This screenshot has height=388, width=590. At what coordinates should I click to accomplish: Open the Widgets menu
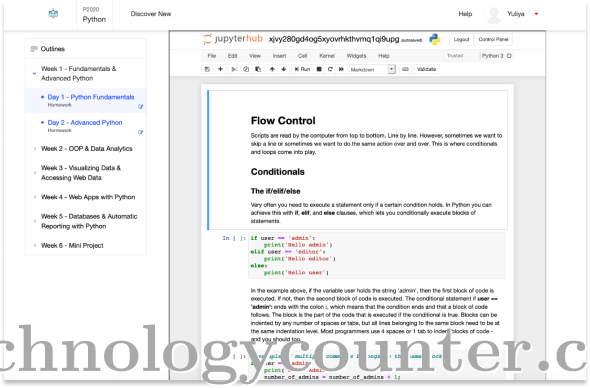[356, 56]
